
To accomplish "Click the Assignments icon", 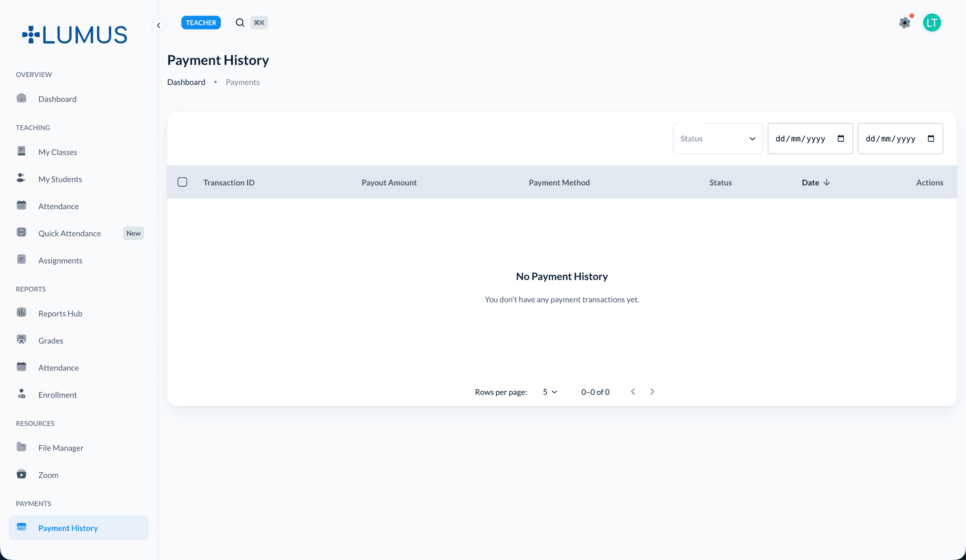I will coord(21,259).
